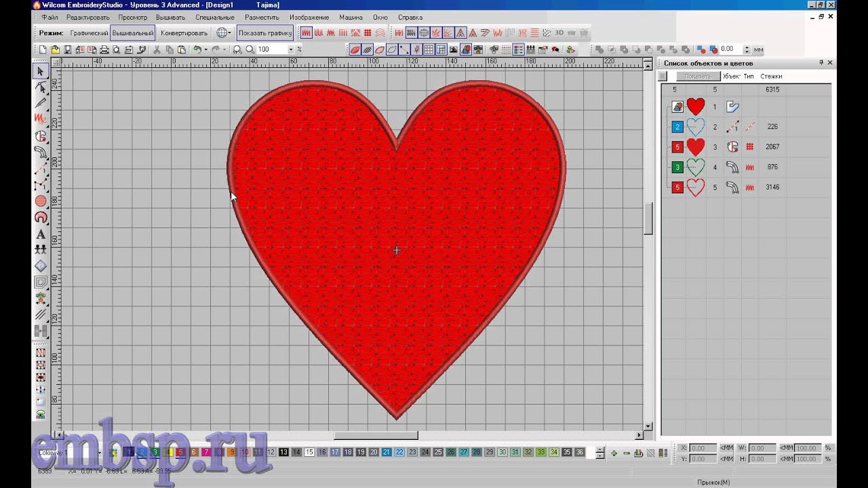Open the zoom percentage dropdown arrow

[291, 49]
